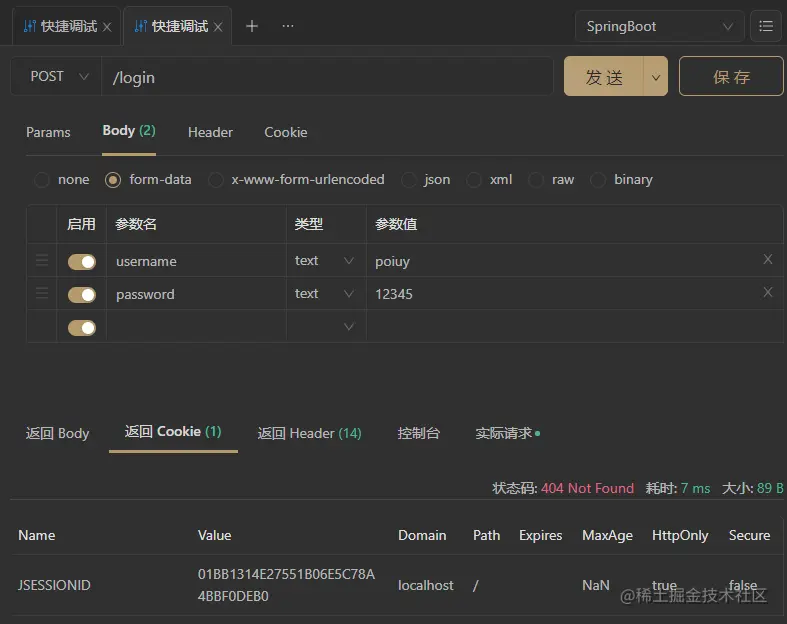Viewport: 787px width, 624px height.
Task: Click the empty parameter value field
Action: [574, 327]
